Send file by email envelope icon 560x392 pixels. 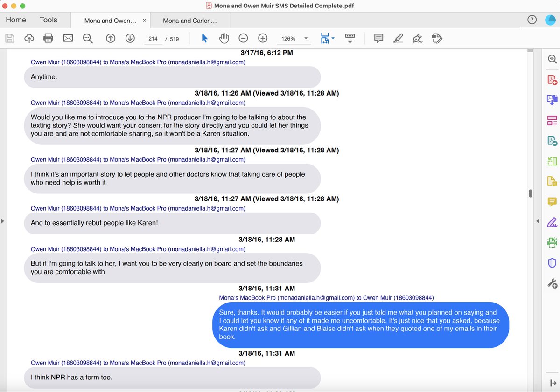(x=68, y=38)
